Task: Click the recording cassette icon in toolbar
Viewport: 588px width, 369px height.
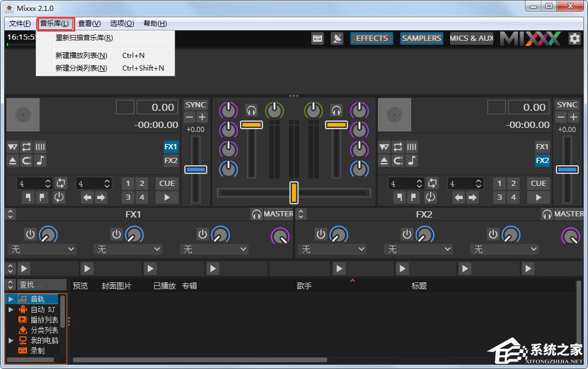Action: pyautogui.click(x=318, y=38)
